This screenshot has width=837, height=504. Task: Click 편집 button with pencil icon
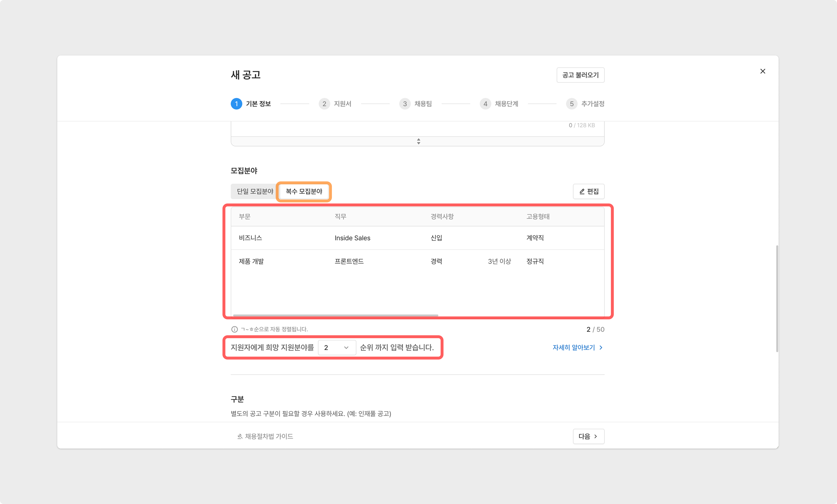[x=588, y=191]
